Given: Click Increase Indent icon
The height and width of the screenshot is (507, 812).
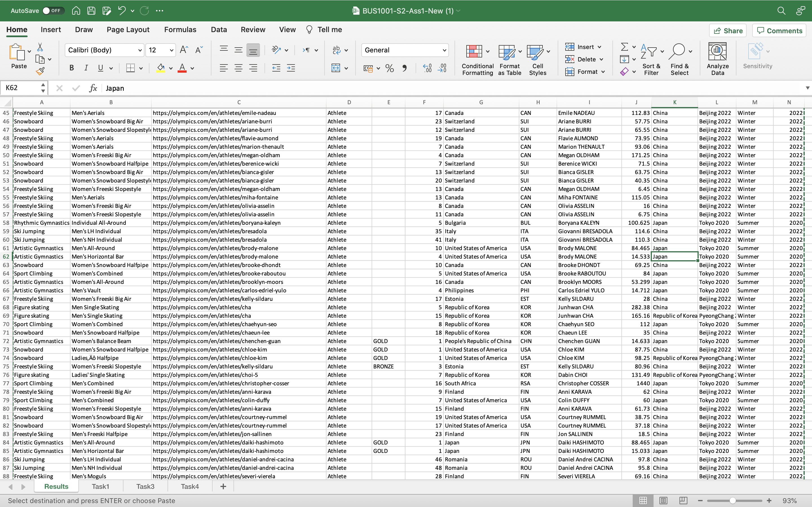Looking at the screenshot, I should (x=291, y=68).
